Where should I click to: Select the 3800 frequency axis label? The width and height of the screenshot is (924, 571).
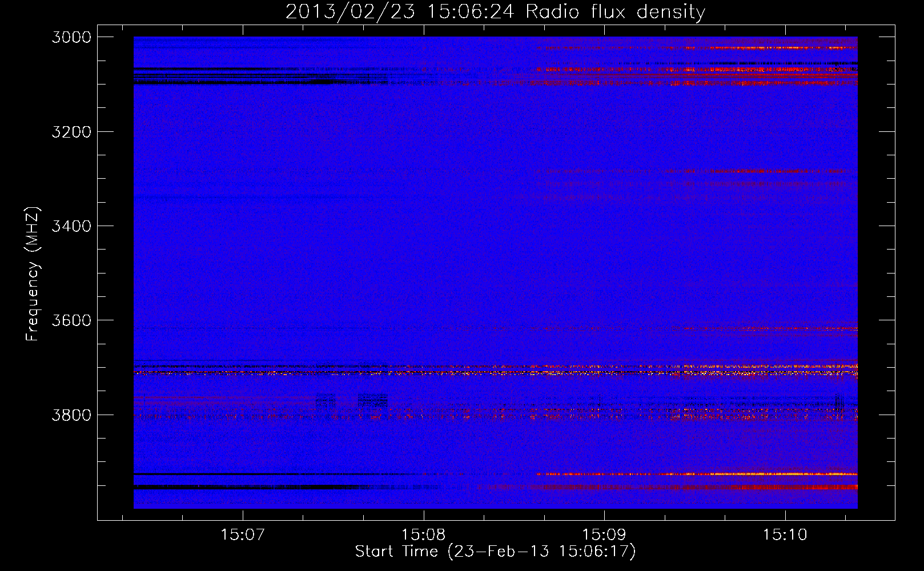(x=71, y=415)
